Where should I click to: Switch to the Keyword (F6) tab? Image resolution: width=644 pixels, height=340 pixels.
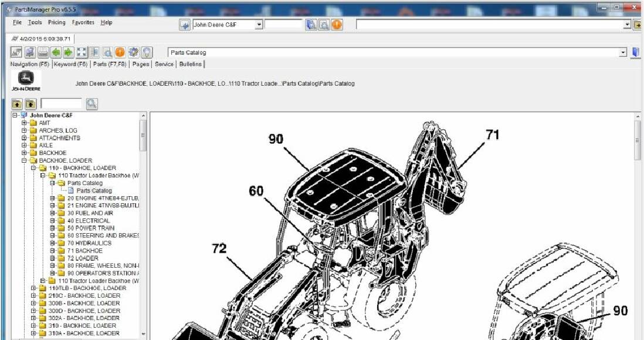tap(70, 64)
